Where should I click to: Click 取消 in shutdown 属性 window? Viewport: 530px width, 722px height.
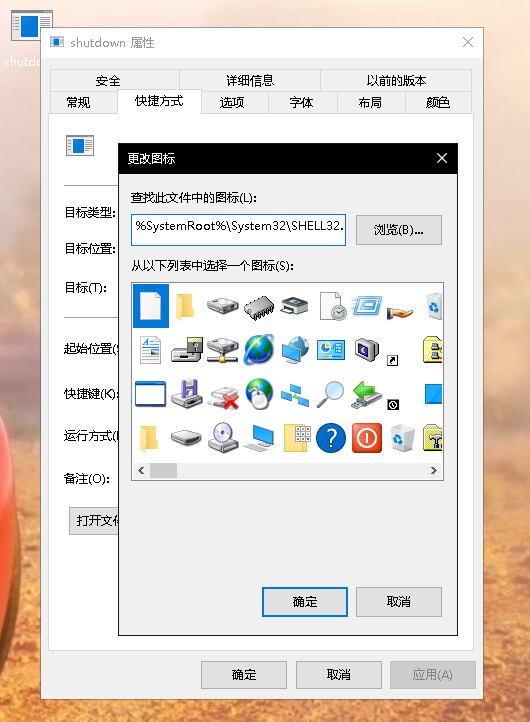pos(338,675)
